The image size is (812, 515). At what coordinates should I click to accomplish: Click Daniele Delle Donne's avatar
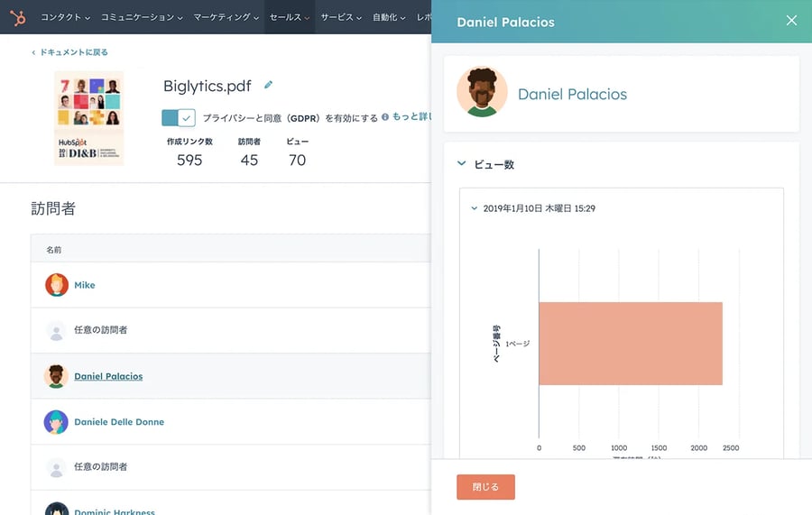[57, 422]
